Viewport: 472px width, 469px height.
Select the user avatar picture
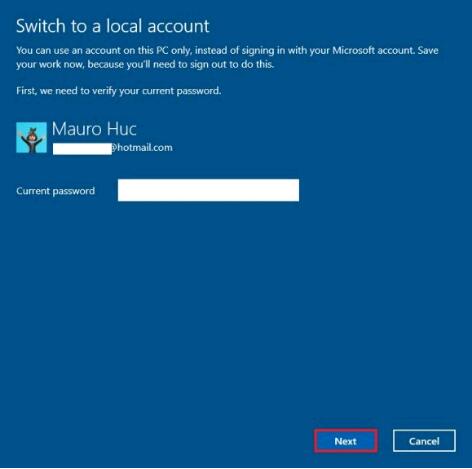pos(31,137)
